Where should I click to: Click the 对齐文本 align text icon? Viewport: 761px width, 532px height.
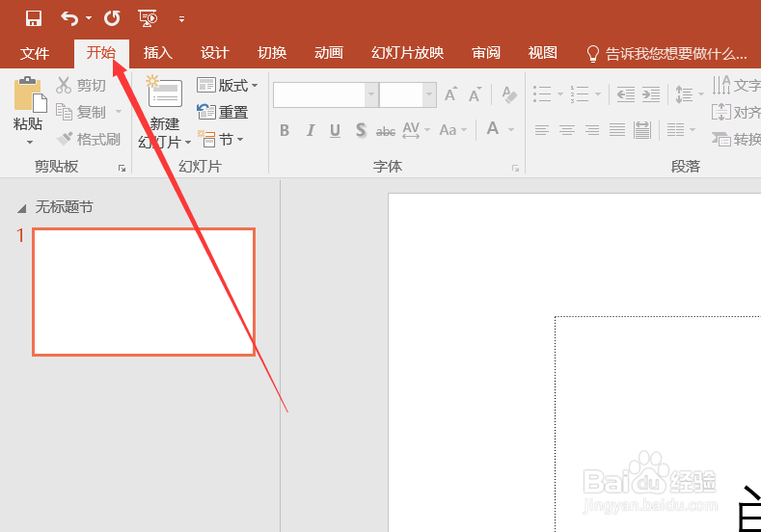point(721,112)
